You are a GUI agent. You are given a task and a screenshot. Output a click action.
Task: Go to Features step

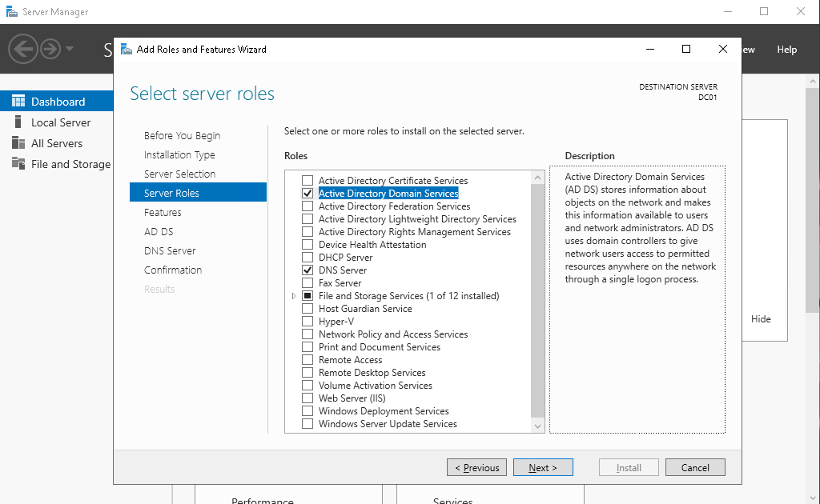[x=163, y=213]
